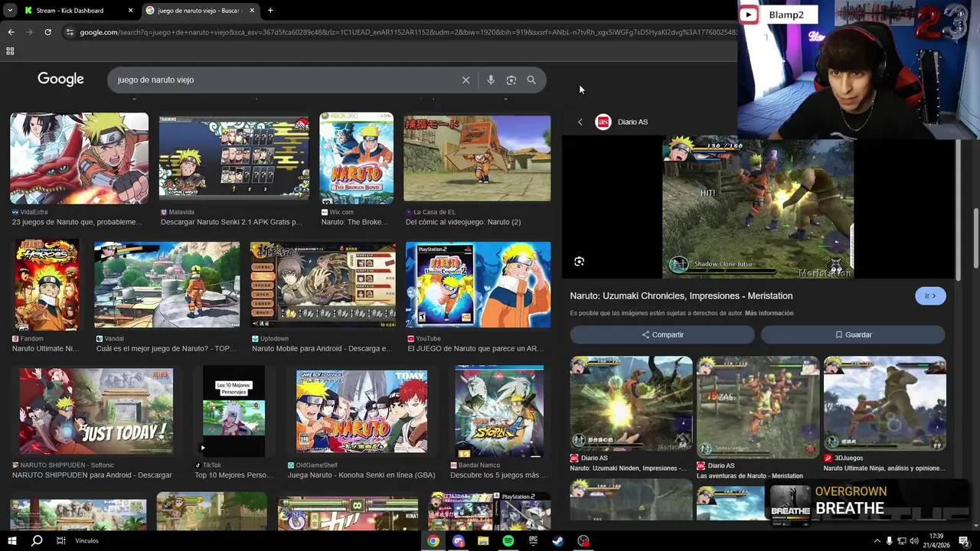Open Naruto: Uzumaki Chronicles, Impresiones title link
Viewport: 980px width, 551px height.
point(681,296)
